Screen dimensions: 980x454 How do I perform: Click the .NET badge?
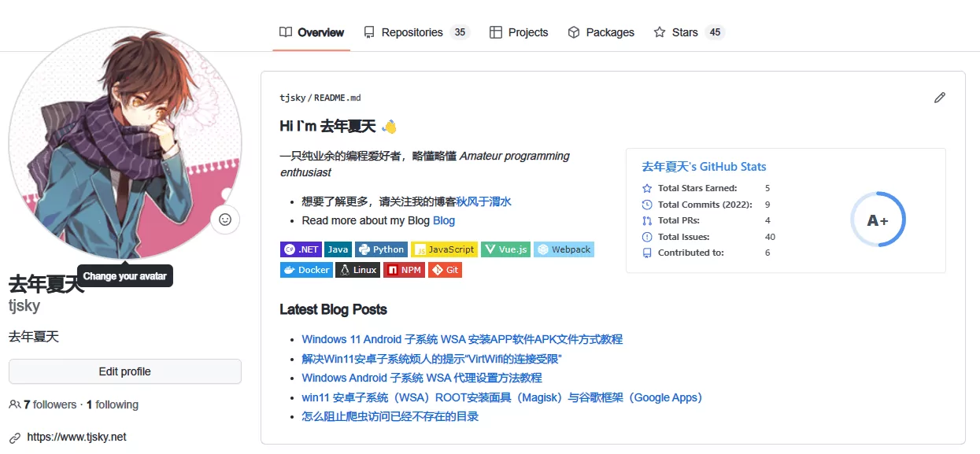coord(301,249)
